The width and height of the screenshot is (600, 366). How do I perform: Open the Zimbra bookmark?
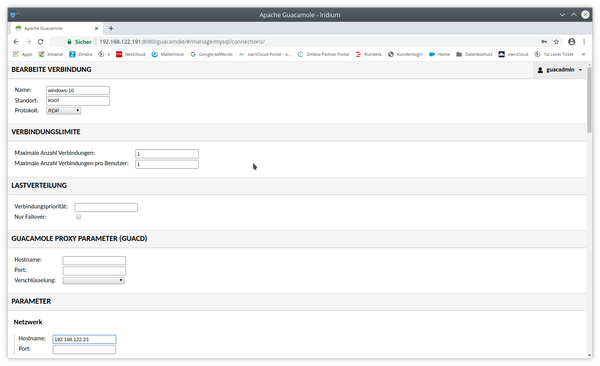coord(81,54)
